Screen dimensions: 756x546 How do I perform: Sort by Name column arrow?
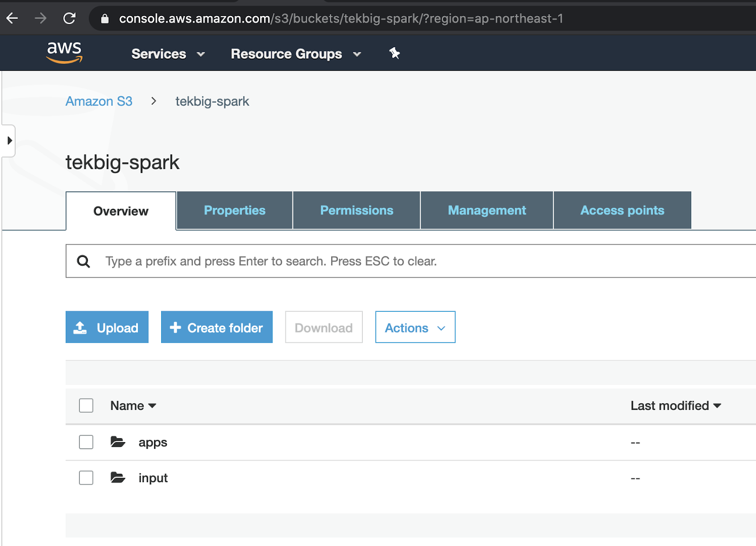[152, 406]
